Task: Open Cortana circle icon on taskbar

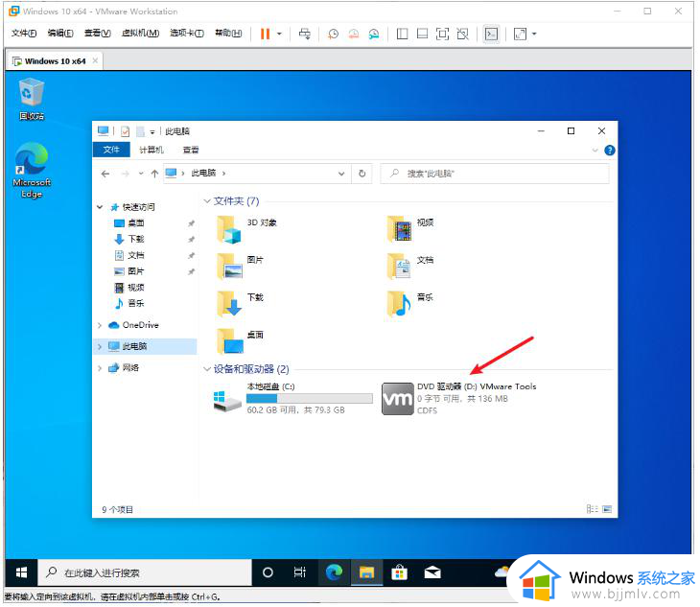Action: tap(268, 572)
